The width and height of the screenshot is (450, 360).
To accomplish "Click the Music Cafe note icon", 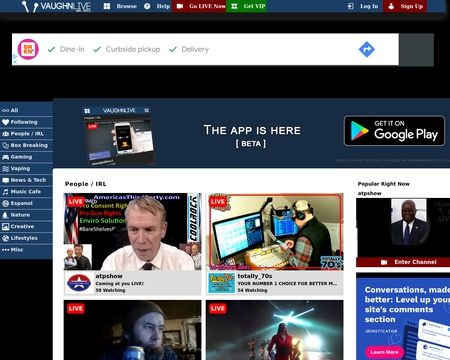I will [x=5, y=192].
